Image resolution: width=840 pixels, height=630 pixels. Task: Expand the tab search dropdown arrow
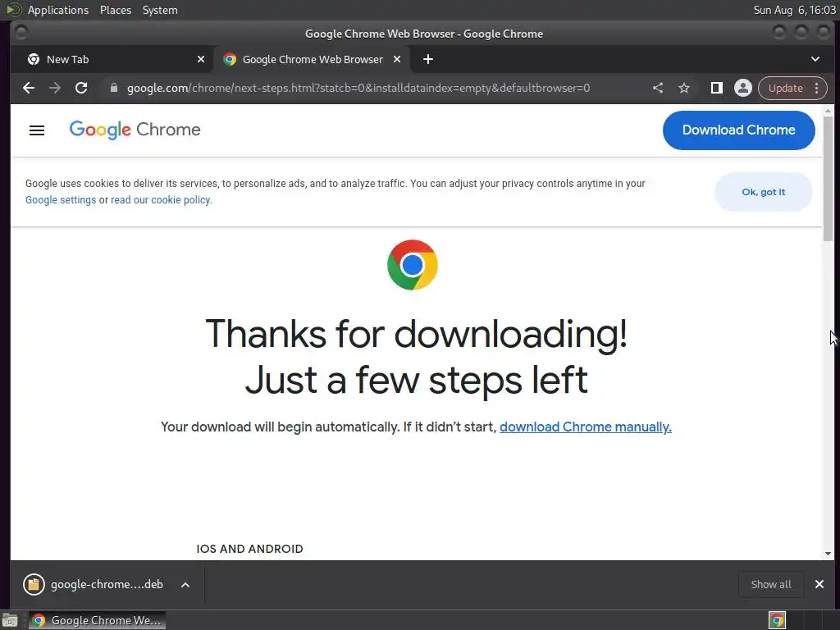tap(815, 59)
